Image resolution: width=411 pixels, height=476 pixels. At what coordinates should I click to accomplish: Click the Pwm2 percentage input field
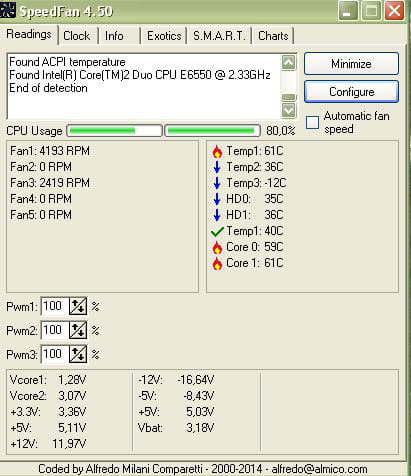[55, 330]
